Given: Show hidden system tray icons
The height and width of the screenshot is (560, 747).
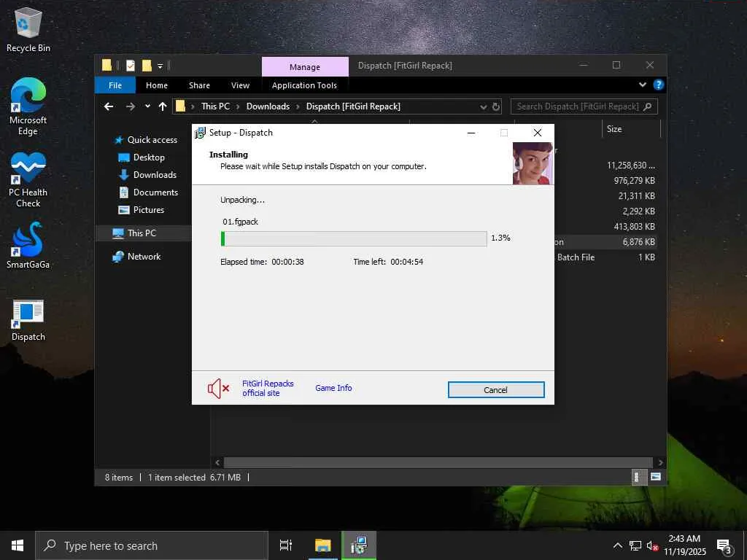Looking at the screenshot, I should coord(617,545).
